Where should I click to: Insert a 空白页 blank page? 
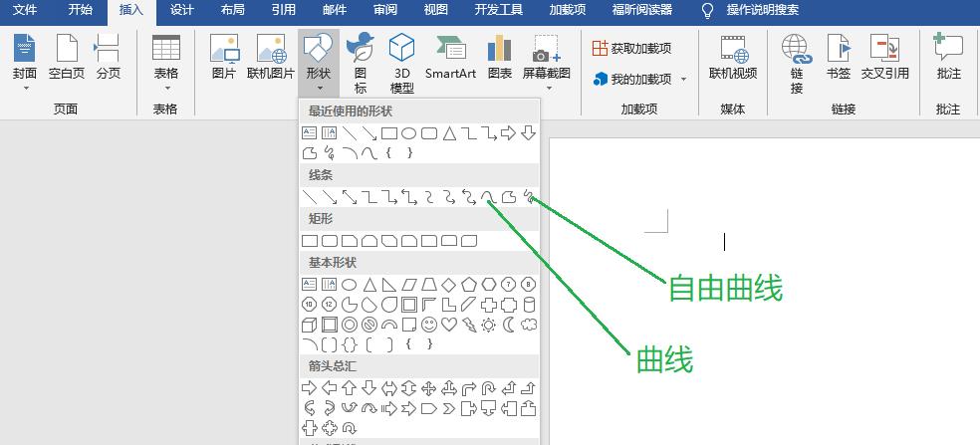pos(67,58)
